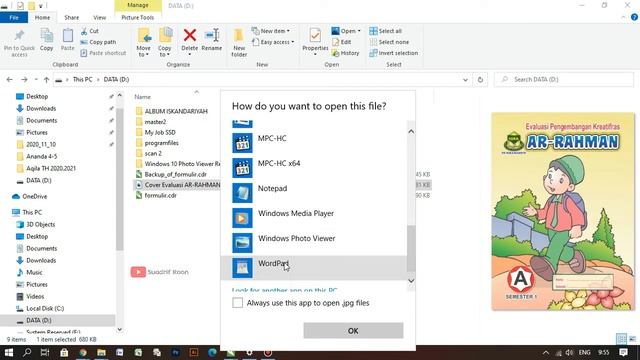Open Action Center notification icon
The height and width of the screenshot is (360, 640).
[x=623, y=352]
